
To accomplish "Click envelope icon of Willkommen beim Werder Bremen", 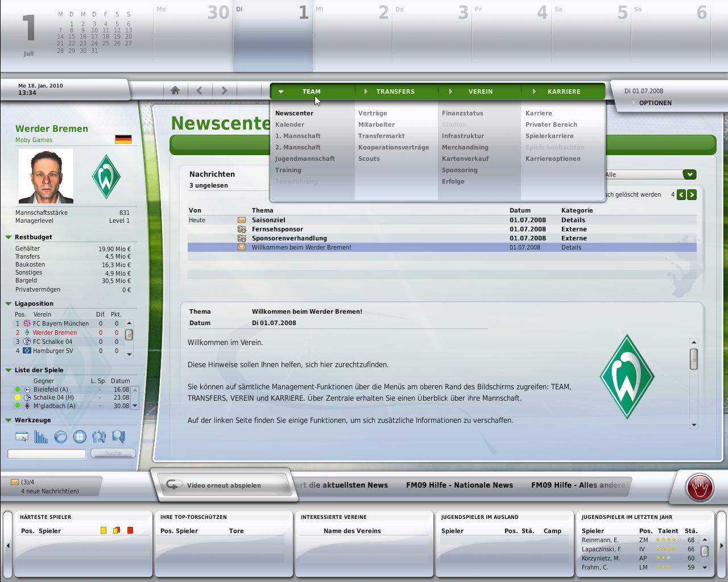I will (242, 247).
